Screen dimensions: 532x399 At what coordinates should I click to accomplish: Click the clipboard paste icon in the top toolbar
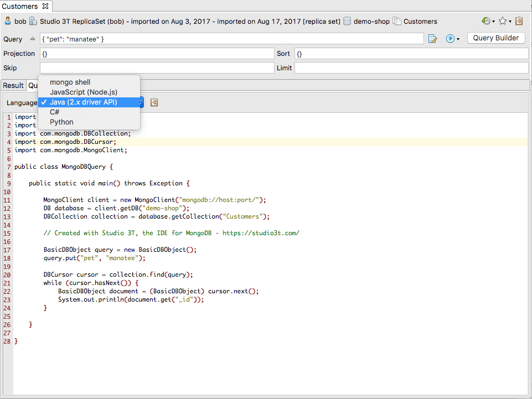point(519,21)
